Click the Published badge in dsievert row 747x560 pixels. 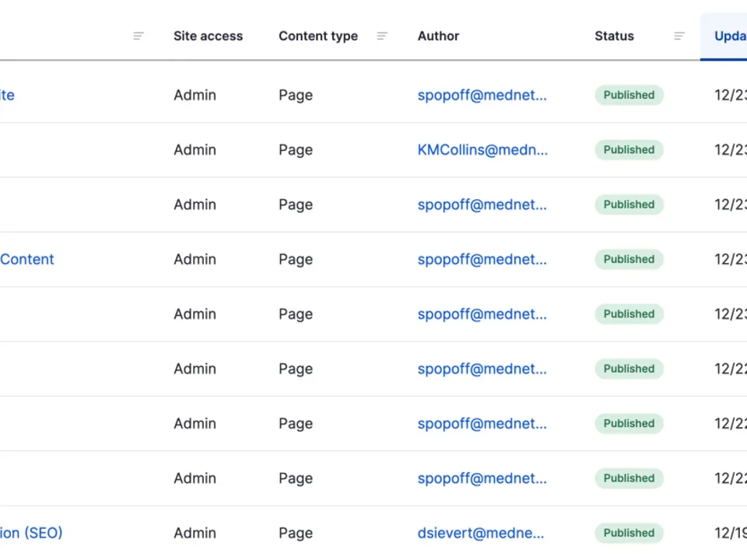[629, 533]
